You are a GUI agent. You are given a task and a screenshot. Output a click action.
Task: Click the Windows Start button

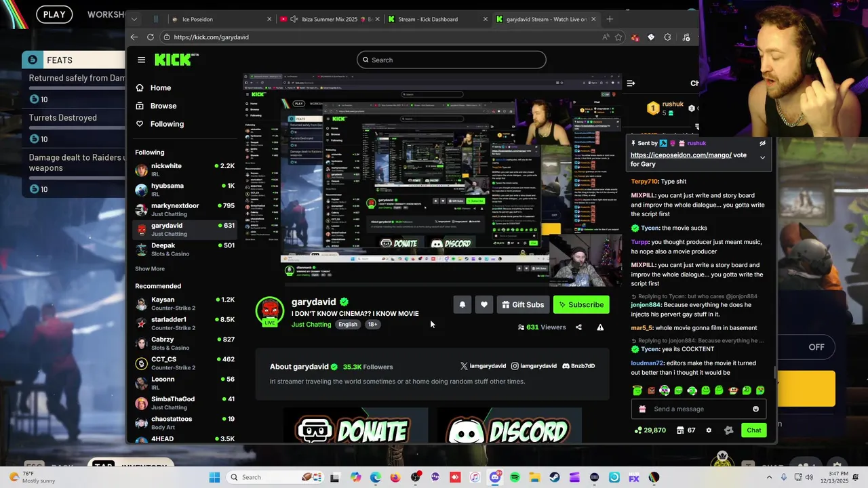(x=214, y=477)
